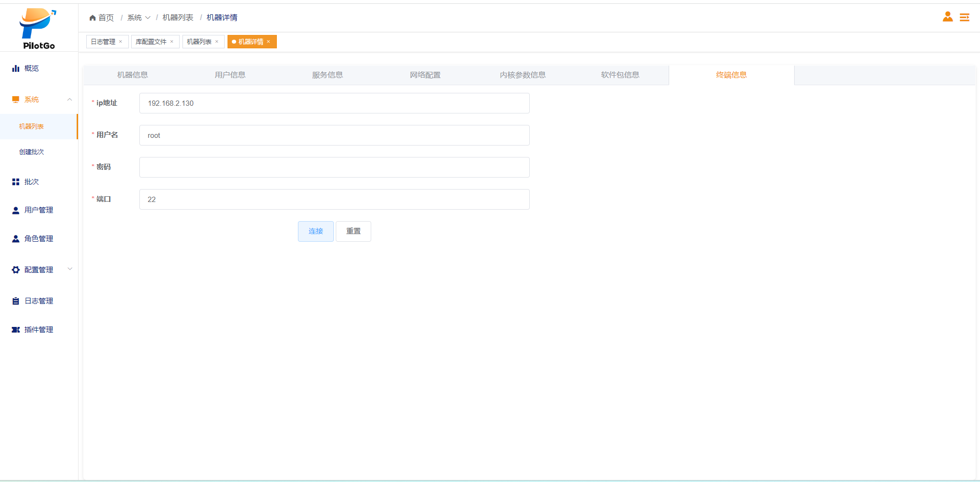
Task: Open the 系统 breadcrumb dropdown
Action: [x=138, y=18]
